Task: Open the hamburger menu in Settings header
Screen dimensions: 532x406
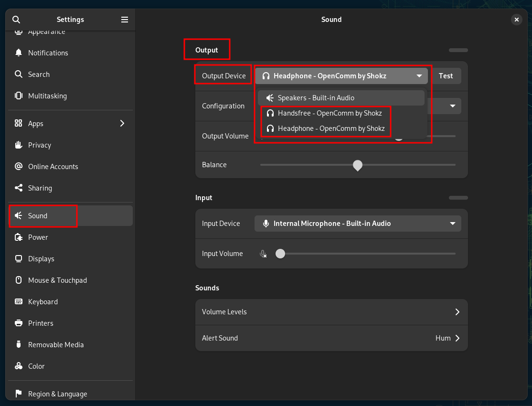Action: [x=125, y=20]
